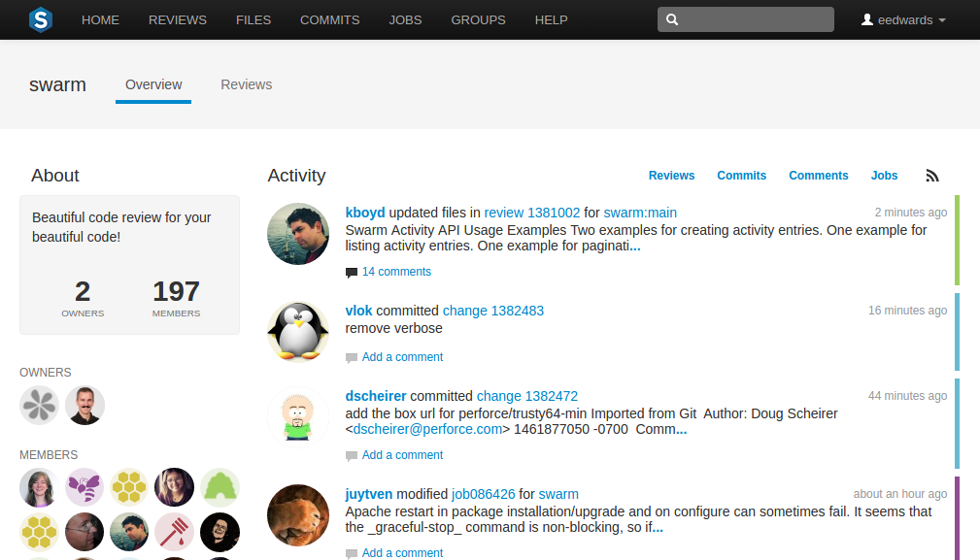Open kboyd's avatar in activity feed
Viewport: 980px width, 560px height.
pyautogui.click(x=298, y=234)
